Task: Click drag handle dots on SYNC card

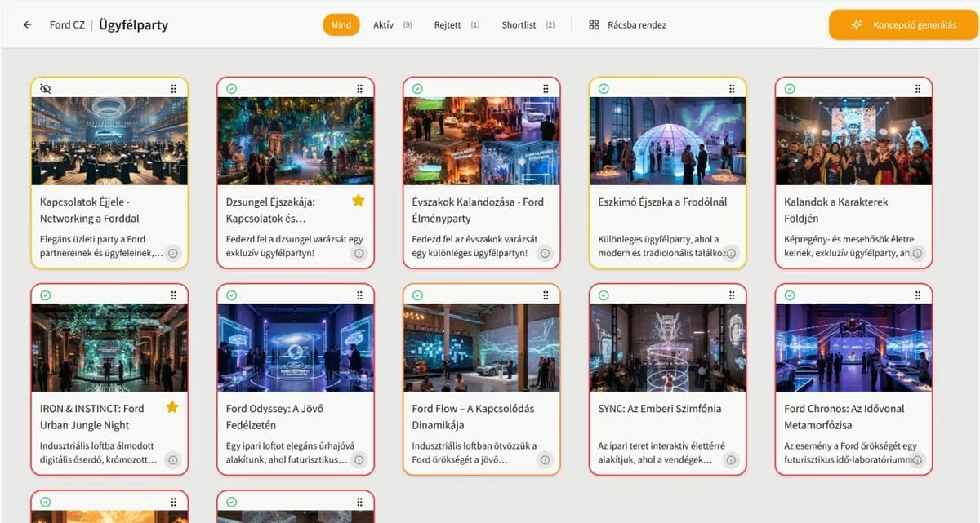Action: [x=733, y=295]
